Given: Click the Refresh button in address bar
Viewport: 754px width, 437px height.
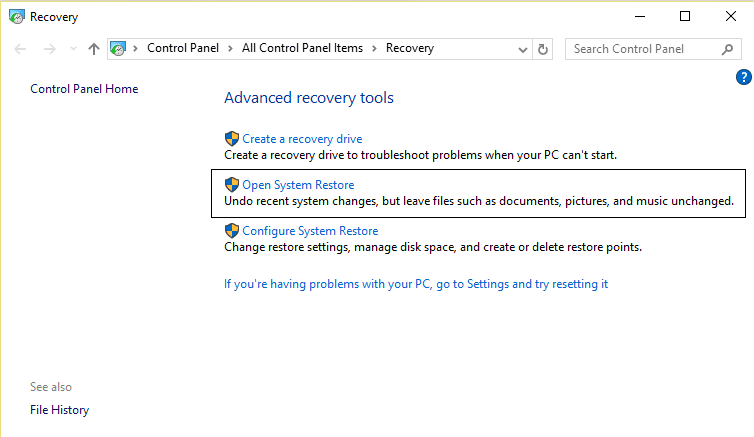Looking at the screenshot, I should (543, 49).
